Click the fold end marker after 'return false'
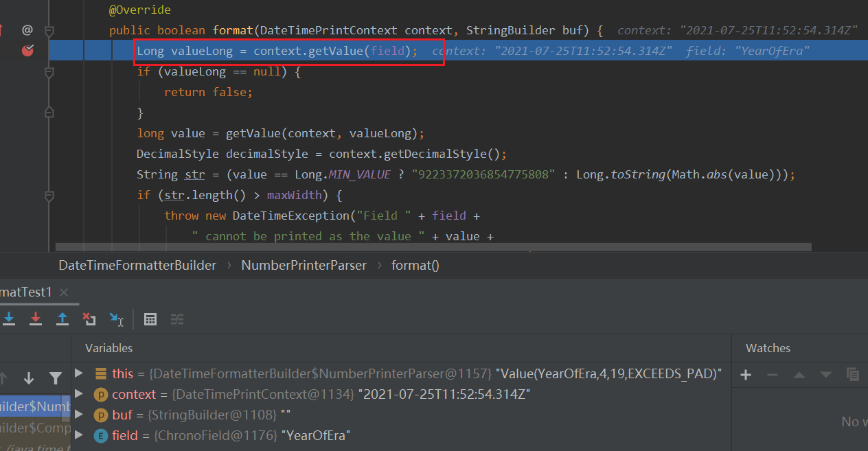Screen dimensions: 868x451 [x=49, y=112]
